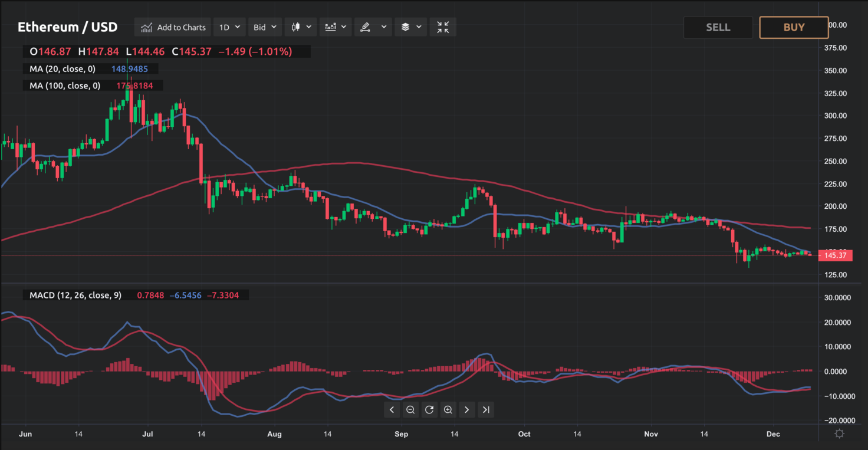This screenshot has height=450, width=868.
Task: Select the MACD (12, 26, close, 9) legend
Action: coord(74,295)
